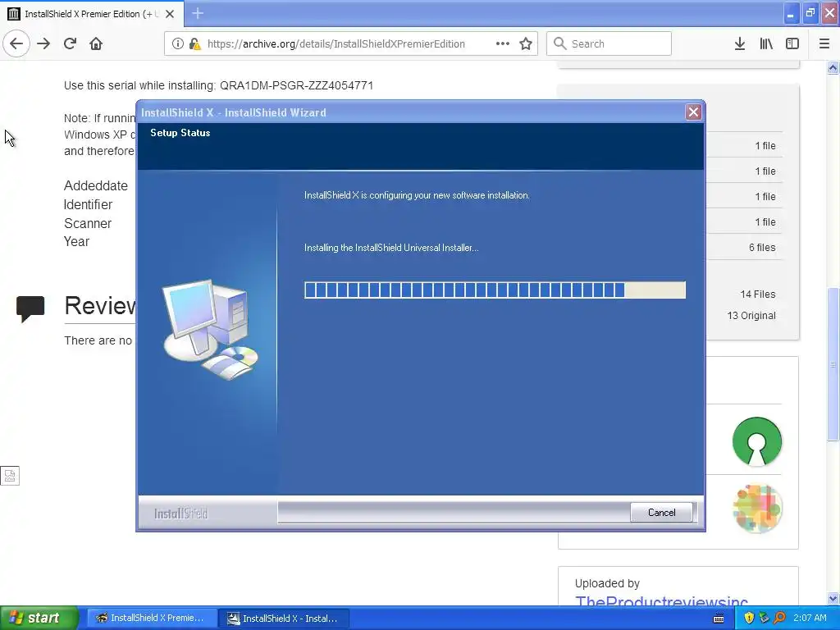The width and height of the screenshot is (840, 630).
Task: Click the Addeddate label
Action: (x=96, y=186)
